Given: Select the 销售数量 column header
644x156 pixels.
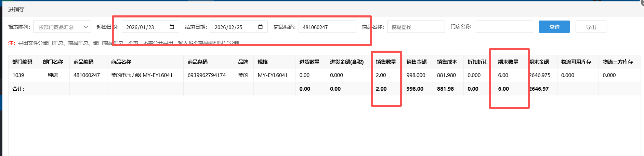Looking at the screenshot, I should pos(386,62).
